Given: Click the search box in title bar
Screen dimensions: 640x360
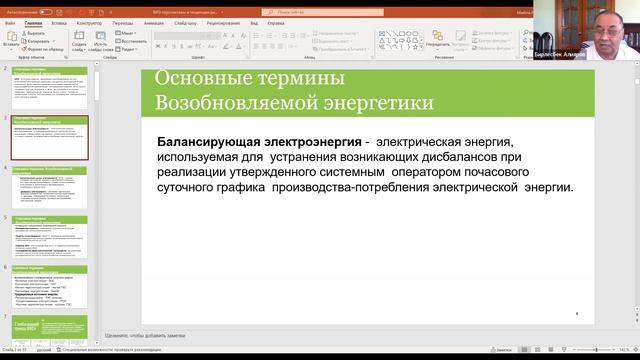Looking at the screenshot, I should click(322, 12).
